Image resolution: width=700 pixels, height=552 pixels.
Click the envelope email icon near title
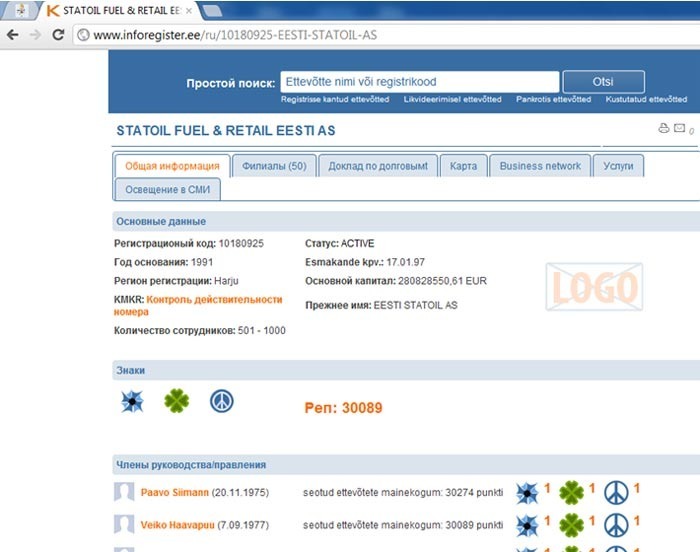pyautogui.click(x=679, y=128)
